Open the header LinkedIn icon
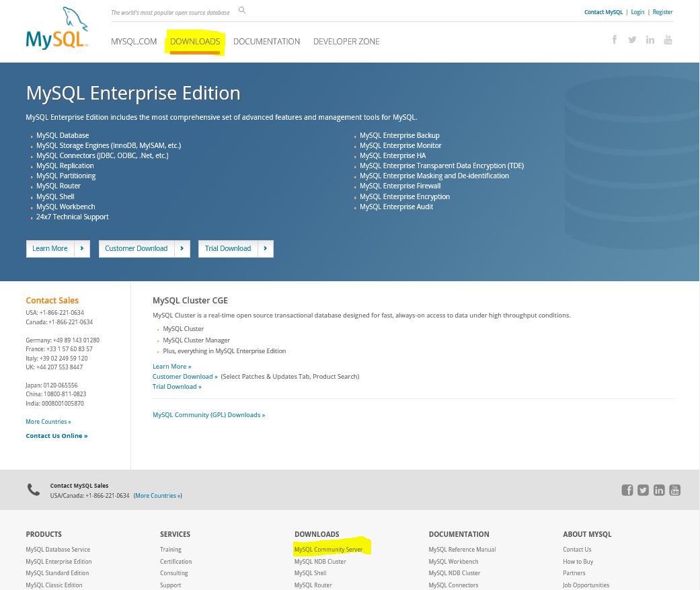The height and width of the screenshot is (590, 700). click(x=650, y=40)
